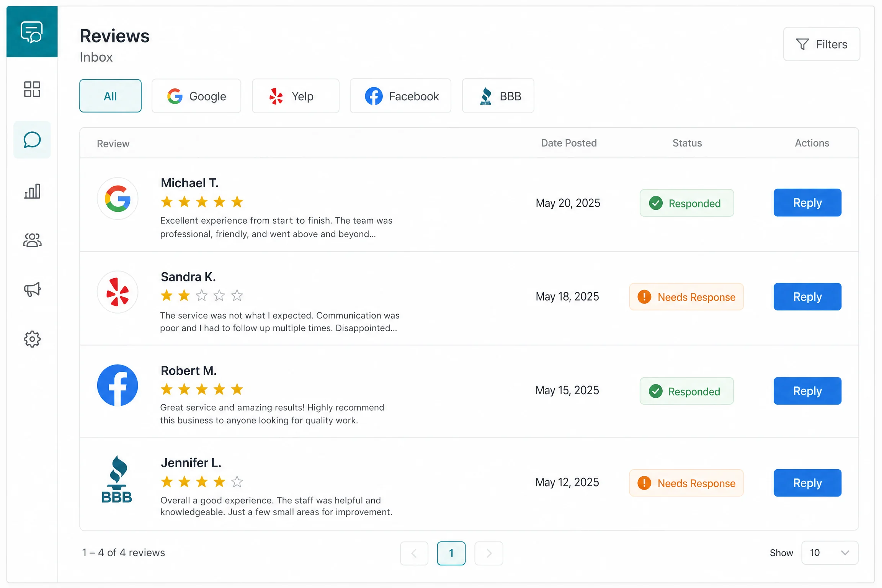This screenshot has height=588, width=882.
Task: Click the Inbox subtitle
Action: [96, 57]
